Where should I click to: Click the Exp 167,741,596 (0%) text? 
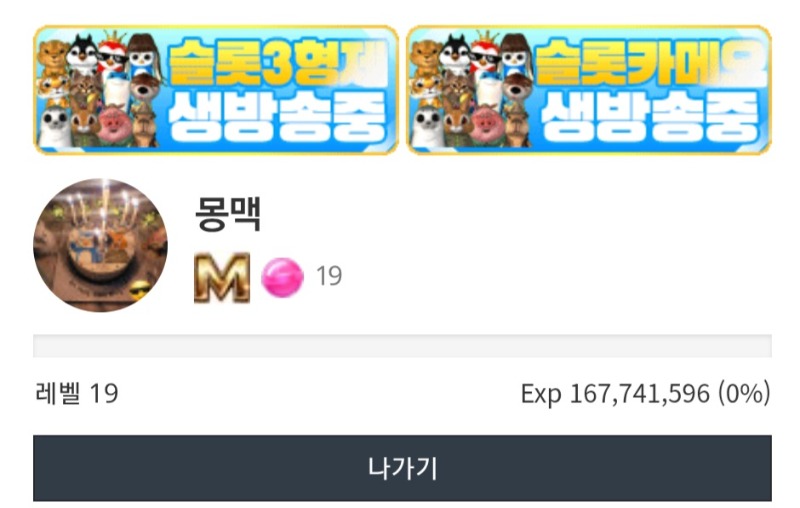coord(645,394)
